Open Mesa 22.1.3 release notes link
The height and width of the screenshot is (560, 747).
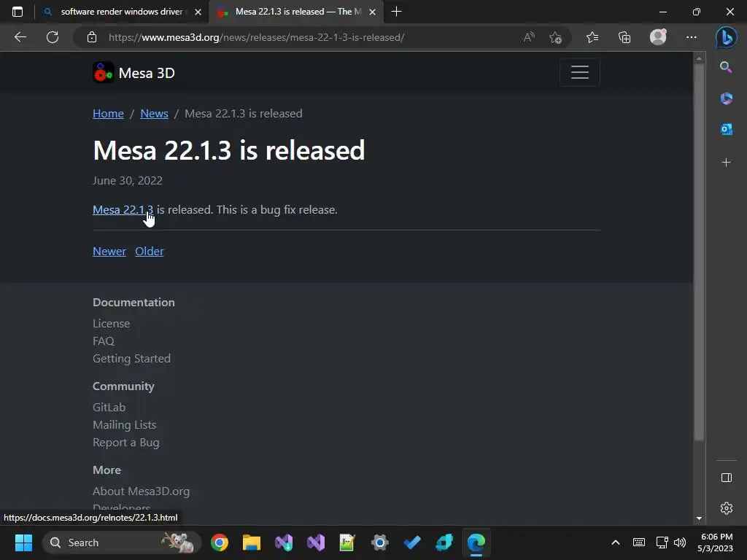[x=123, y=209]
